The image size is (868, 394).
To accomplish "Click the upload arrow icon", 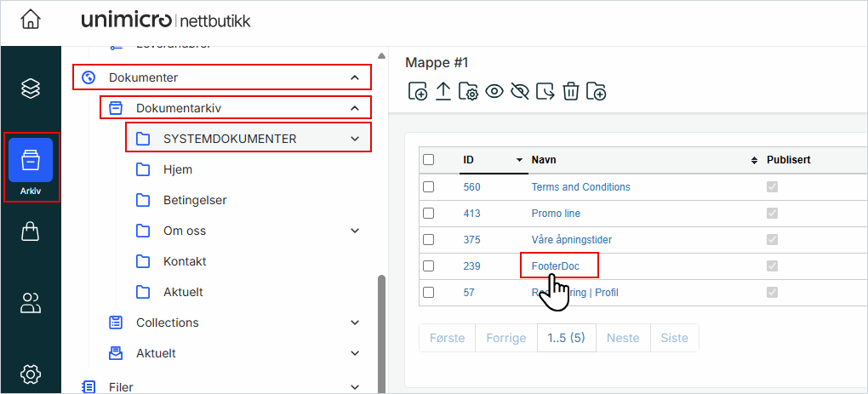I will 443,92.
